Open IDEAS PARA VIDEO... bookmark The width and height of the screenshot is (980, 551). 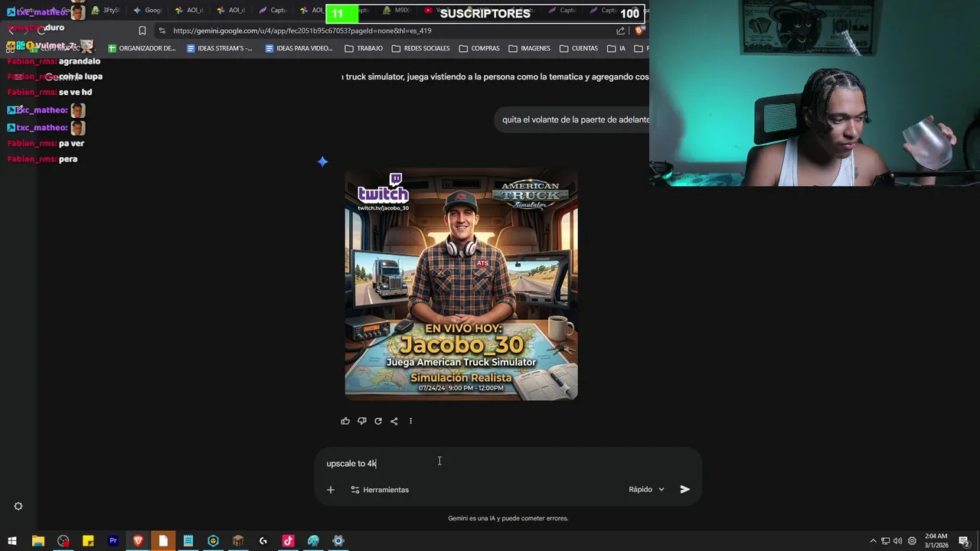point(299,48)
